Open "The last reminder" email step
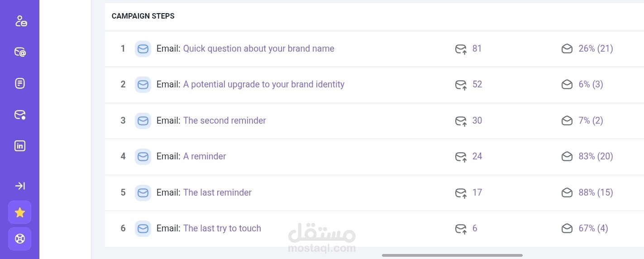 (x=217, y=192)
